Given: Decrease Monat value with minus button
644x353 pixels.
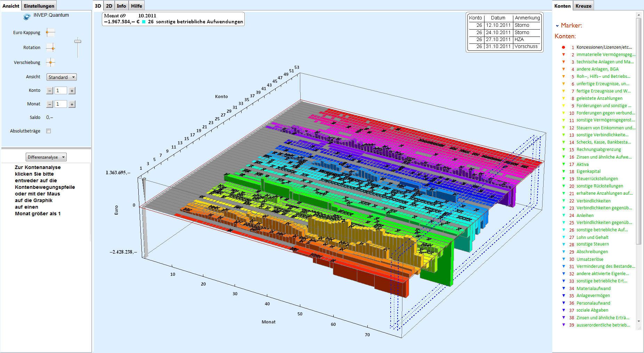Looking at the screenshot, I should (50, 104).
